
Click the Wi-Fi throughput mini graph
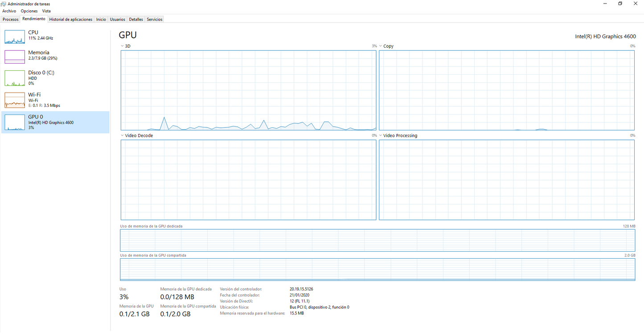pyautogui.click(x=15, y=100)
